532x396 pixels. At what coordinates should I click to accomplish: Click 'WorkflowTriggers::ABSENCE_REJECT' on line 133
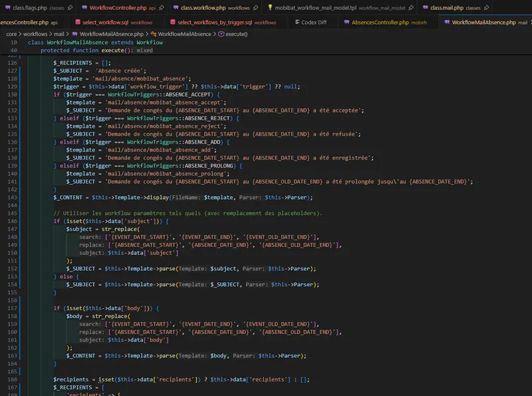click(180, 118)
